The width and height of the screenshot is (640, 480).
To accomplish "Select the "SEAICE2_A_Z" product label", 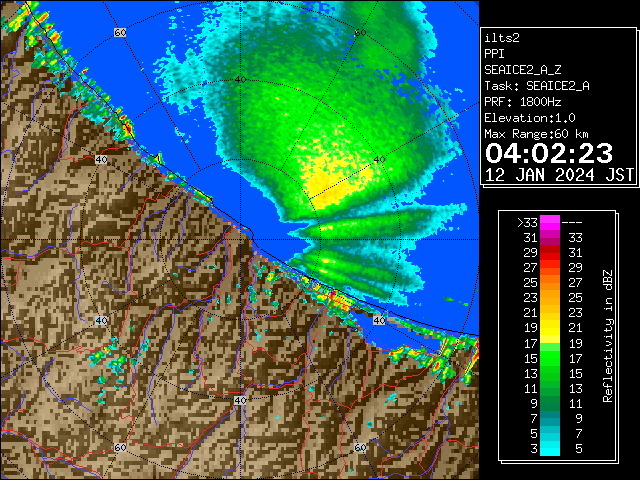I will point(522,70).
